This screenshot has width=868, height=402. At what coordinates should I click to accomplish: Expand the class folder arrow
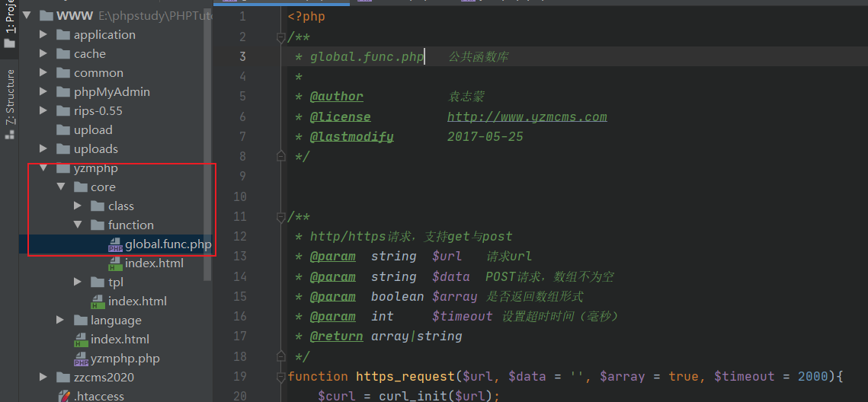pos(77,206)
